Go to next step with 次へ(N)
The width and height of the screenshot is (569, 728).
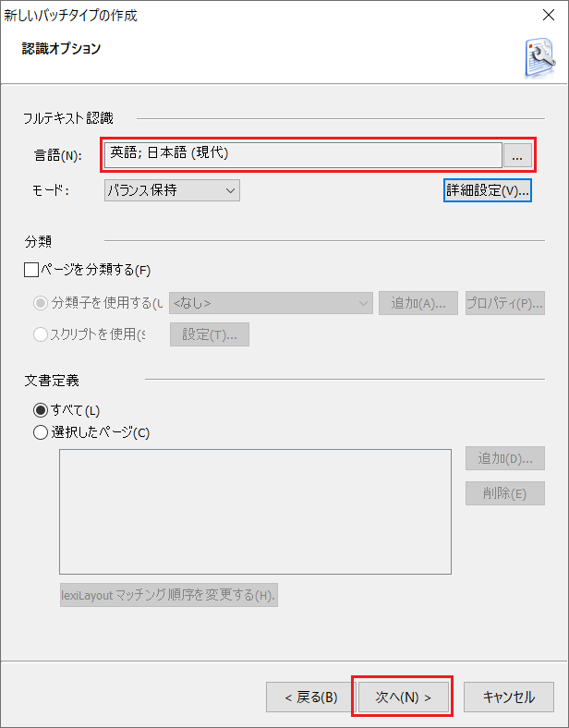(403, 697)
